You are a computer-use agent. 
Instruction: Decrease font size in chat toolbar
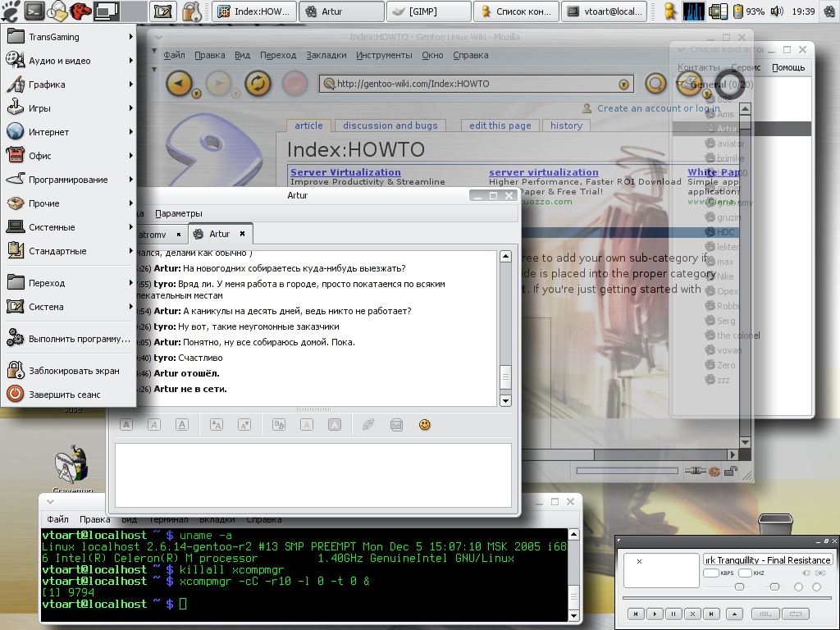[244, 425]
